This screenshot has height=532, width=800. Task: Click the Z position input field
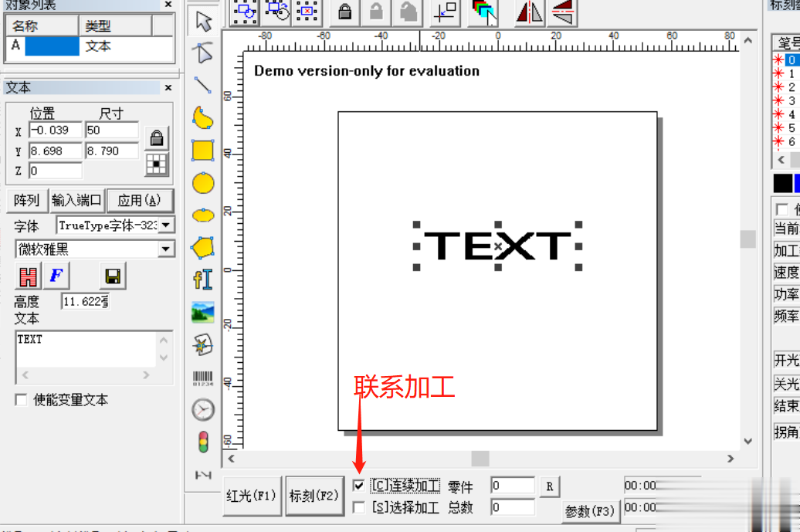click(56, 171)
